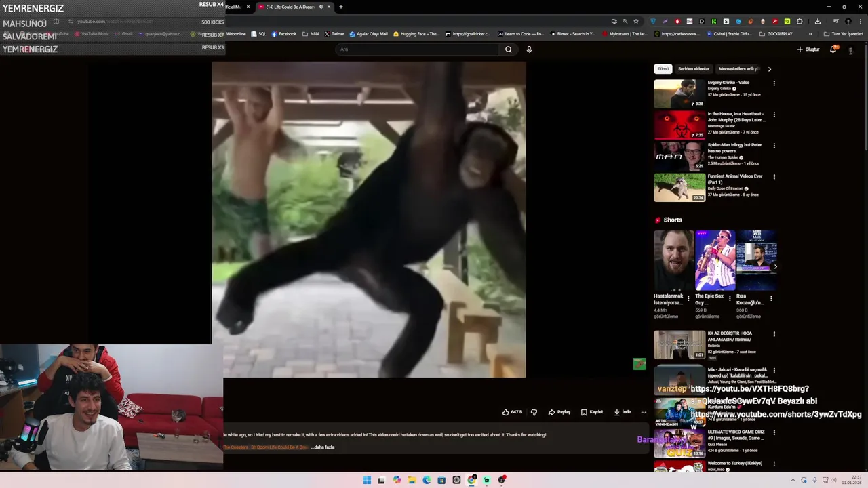Viewport: 868px width, 488px height.
Task: Click the main video player area
Action: click(369, 220)
